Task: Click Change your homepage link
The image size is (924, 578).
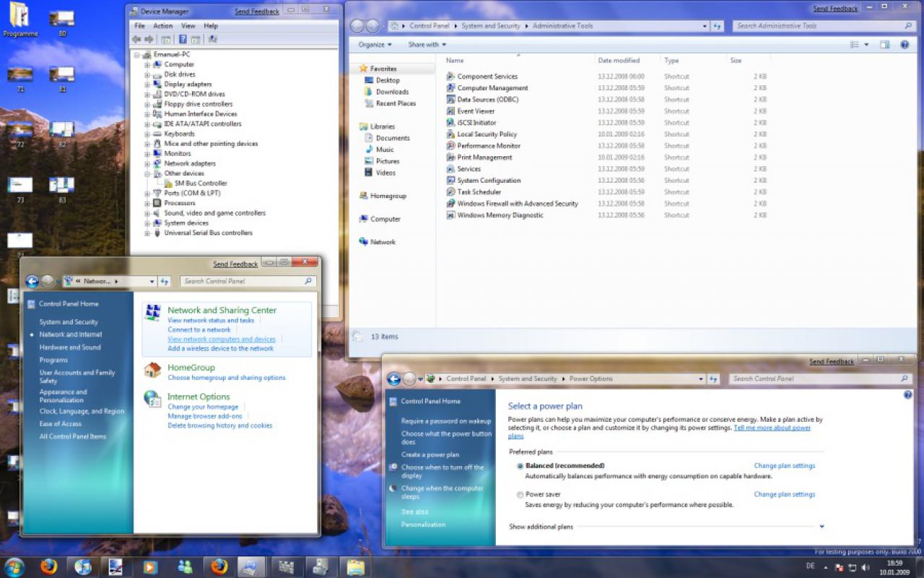Action: (x=203, y=407)
